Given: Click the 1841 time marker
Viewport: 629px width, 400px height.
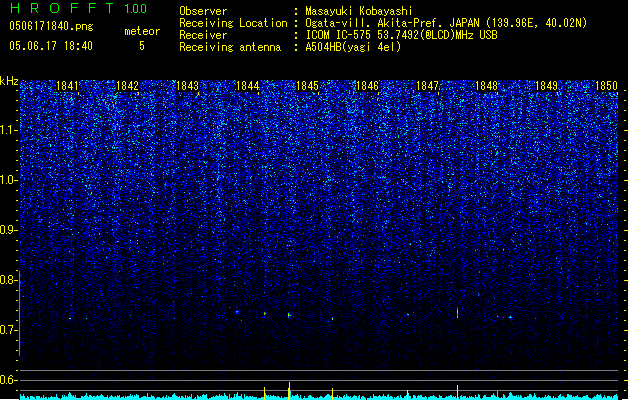Looking at the screenshot, I should tap(67, 86).
